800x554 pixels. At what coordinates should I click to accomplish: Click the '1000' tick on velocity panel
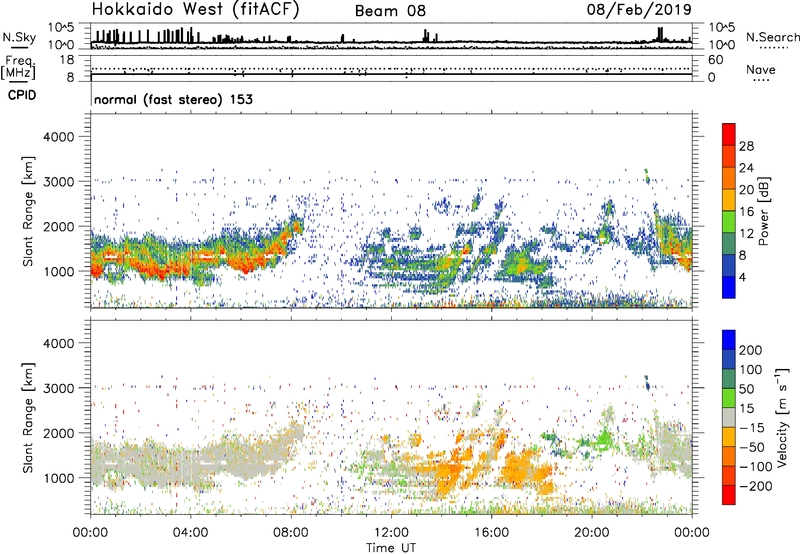coord(58,478)
